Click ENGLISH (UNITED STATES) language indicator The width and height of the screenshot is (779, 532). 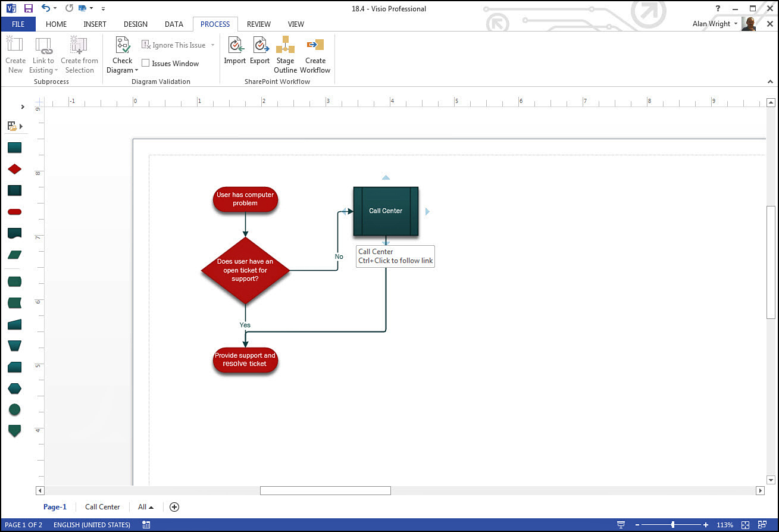[x=92, y=525]
